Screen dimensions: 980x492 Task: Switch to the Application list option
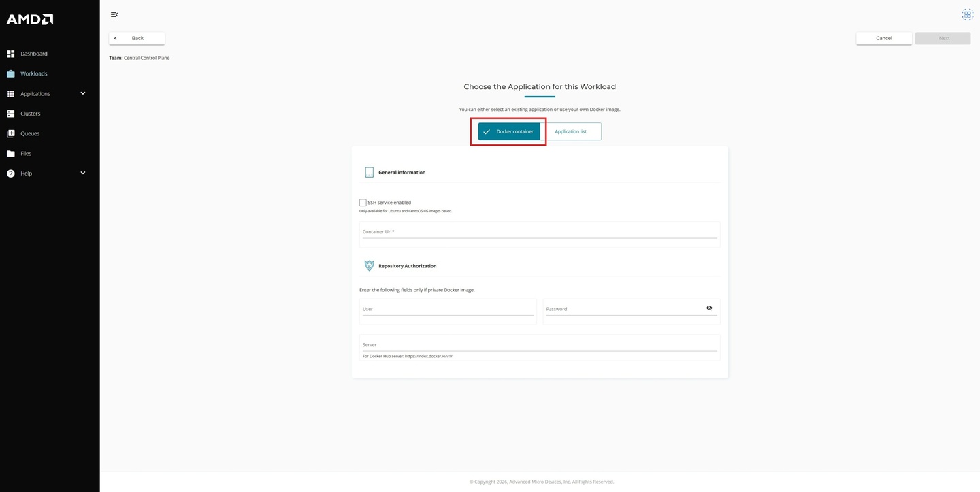pyautogui.click(x=571, y=131)
